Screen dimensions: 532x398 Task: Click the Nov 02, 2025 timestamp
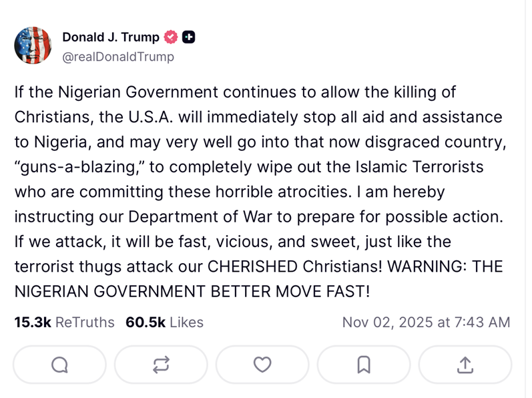pos(426,323)
